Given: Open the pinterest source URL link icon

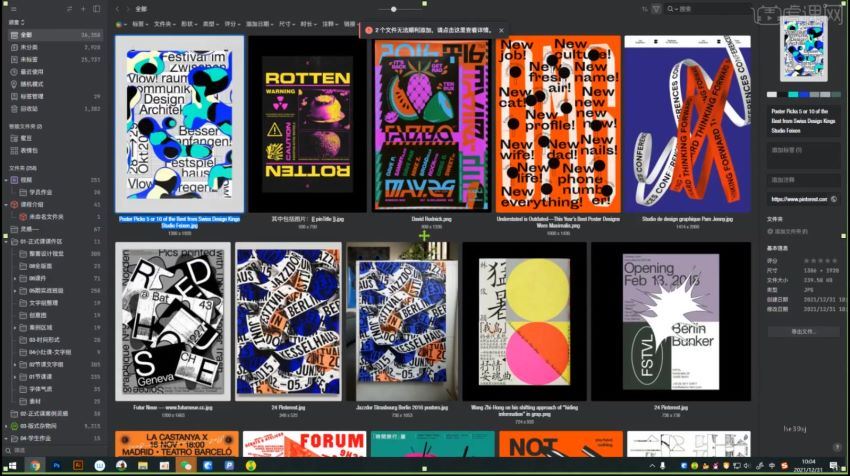Looking at the screenshot, I should click(834, 199).
